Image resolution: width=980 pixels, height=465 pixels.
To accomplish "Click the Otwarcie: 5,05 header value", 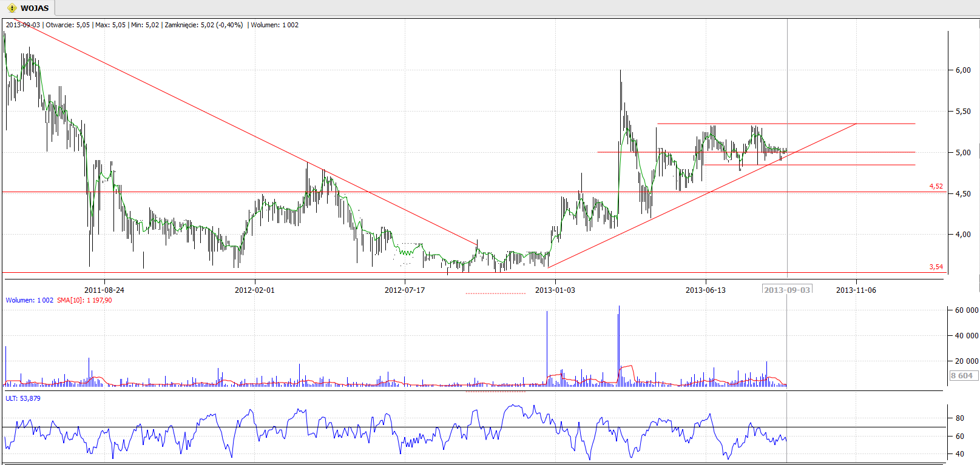I will coord(67,25).
